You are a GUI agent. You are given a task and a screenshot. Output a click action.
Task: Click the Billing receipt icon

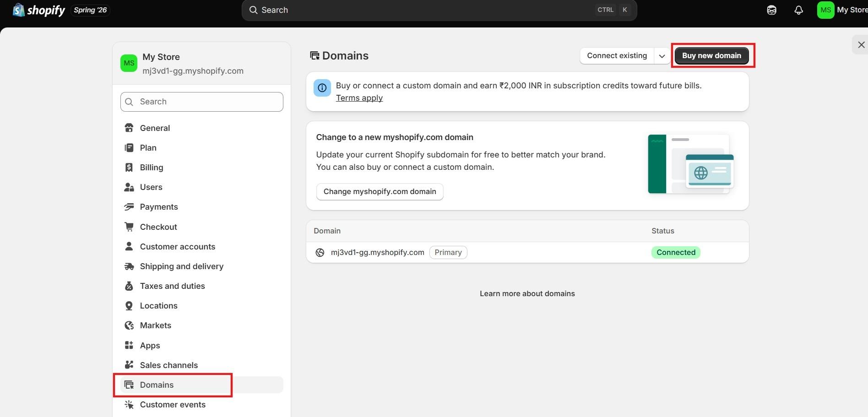tap(129, 167)
